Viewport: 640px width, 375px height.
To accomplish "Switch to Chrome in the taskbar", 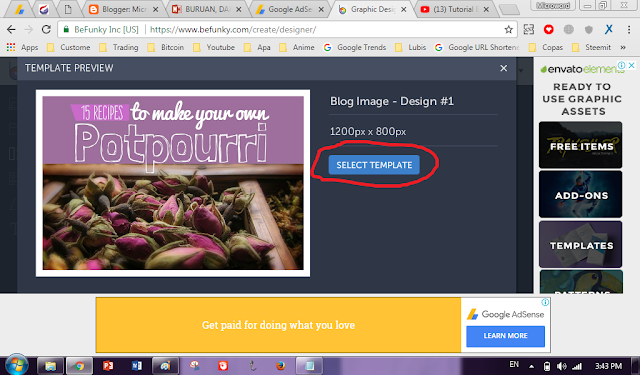I will coord(79,366).
